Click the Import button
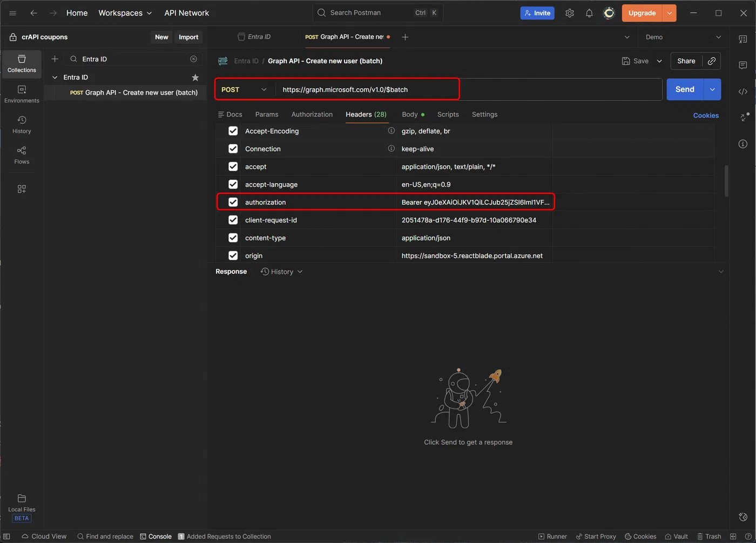Image resolution: width=756 pixels, height=543 pixels. pyautogui.click(x=188, y=37)
